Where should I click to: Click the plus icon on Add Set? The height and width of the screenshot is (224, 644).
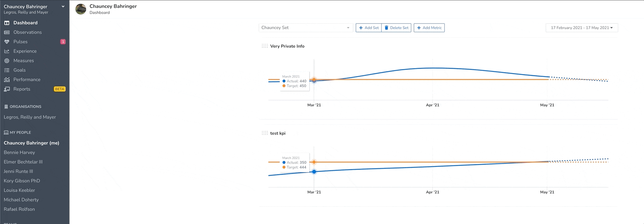tap(361, 28)
